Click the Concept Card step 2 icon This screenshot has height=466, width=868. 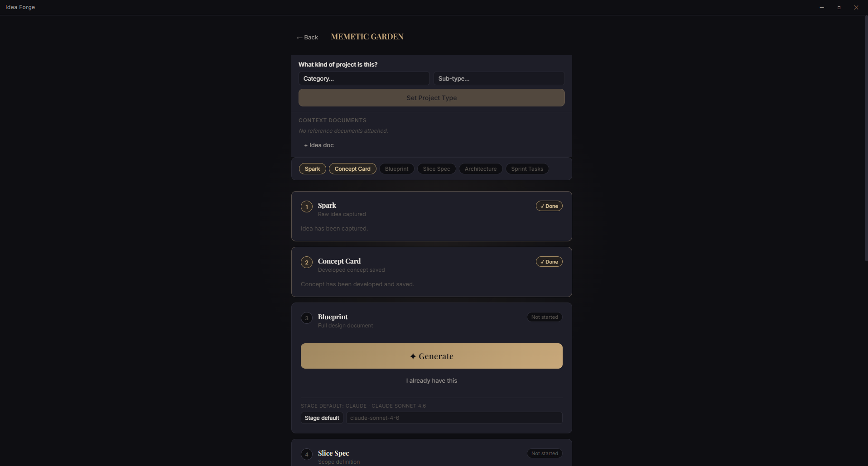click(307, 263)
